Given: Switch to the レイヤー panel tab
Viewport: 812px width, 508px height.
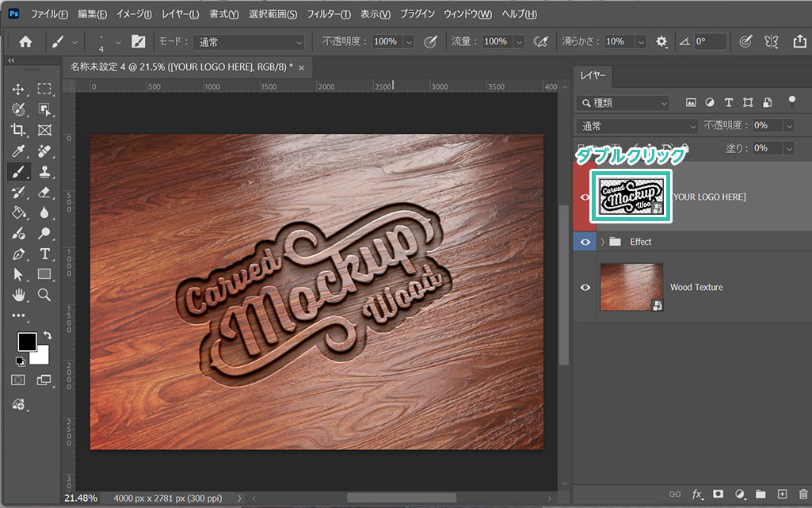Looking at the screenshot, I should click(x=593, y=75).
